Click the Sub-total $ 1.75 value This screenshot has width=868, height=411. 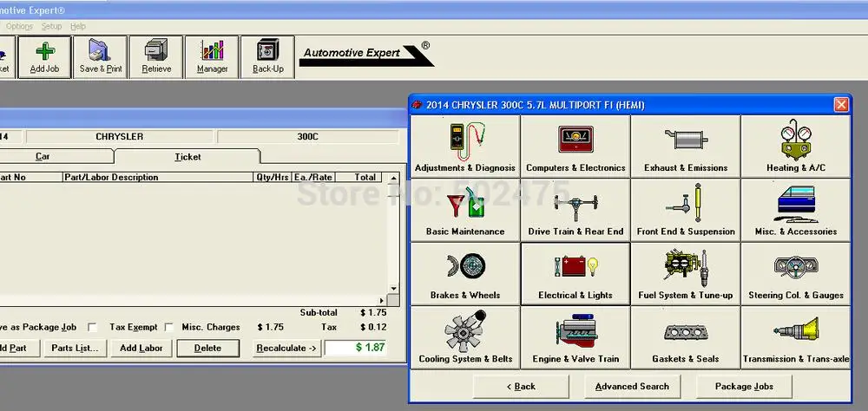pyautogui.click(x=373, y=312)
